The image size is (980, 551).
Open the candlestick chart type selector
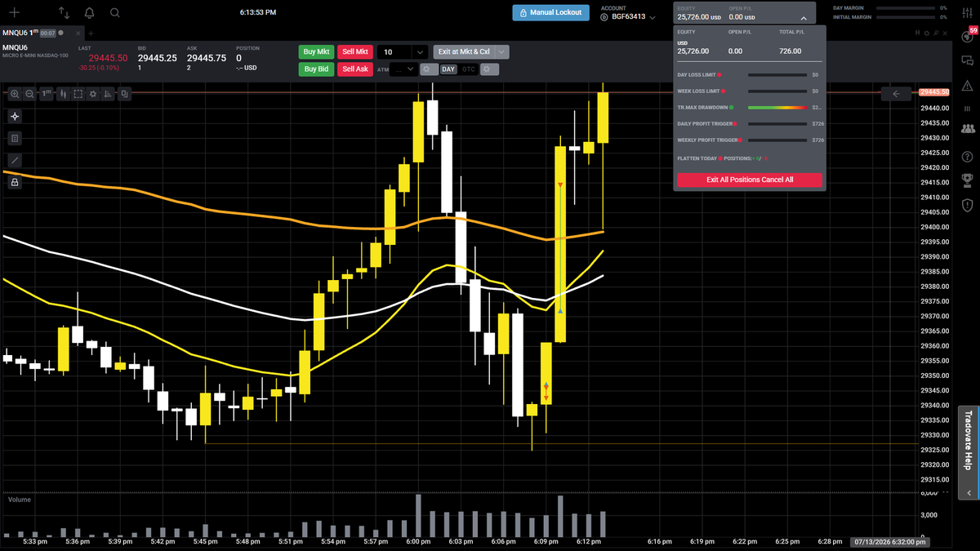pyautogui.click(x=63, y=94)
